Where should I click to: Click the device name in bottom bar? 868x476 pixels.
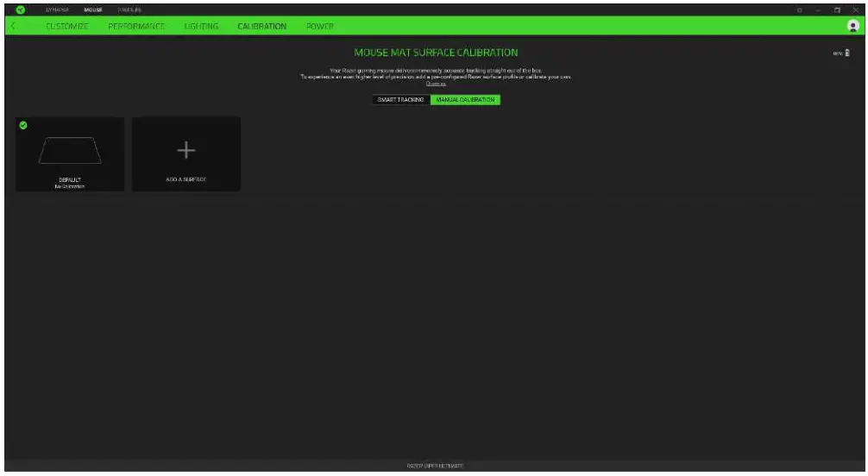click(x=435, y=466)
